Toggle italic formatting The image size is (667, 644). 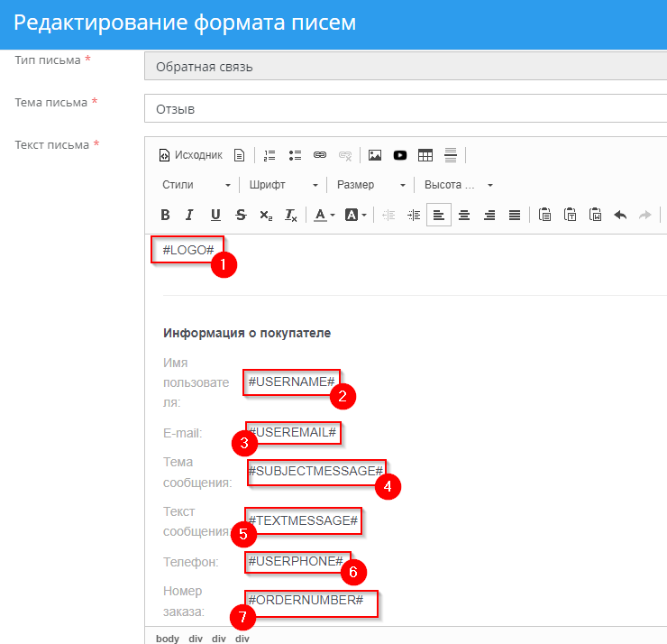[189, 215]
